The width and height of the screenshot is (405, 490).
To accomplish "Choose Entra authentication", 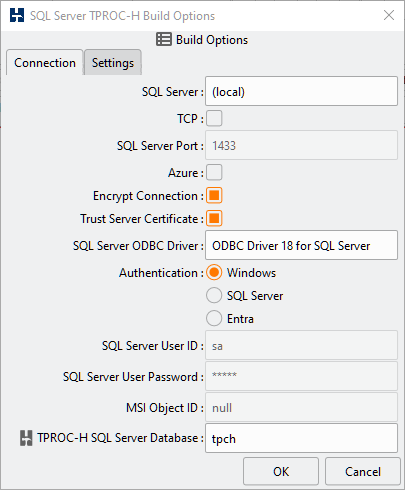I will 214,318.
